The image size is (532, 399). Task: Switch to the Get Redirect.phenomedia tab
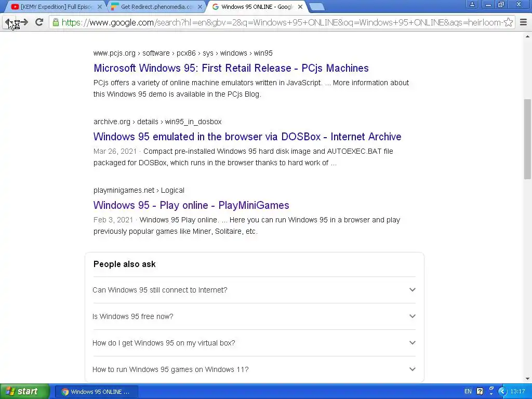(x=156, y=7)
